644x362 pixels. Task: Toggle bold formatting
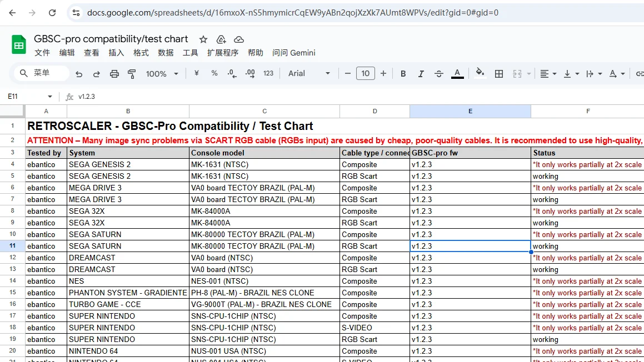(x=403, y=74)
